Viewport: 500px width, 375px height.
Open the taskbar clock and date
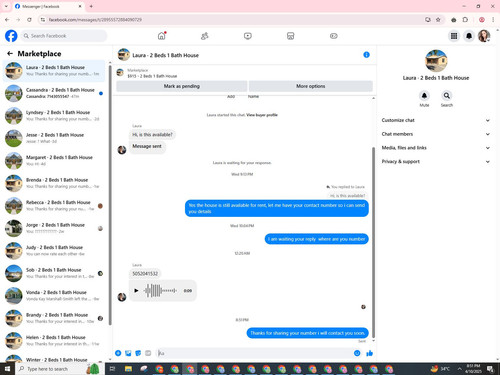(473, 369)
